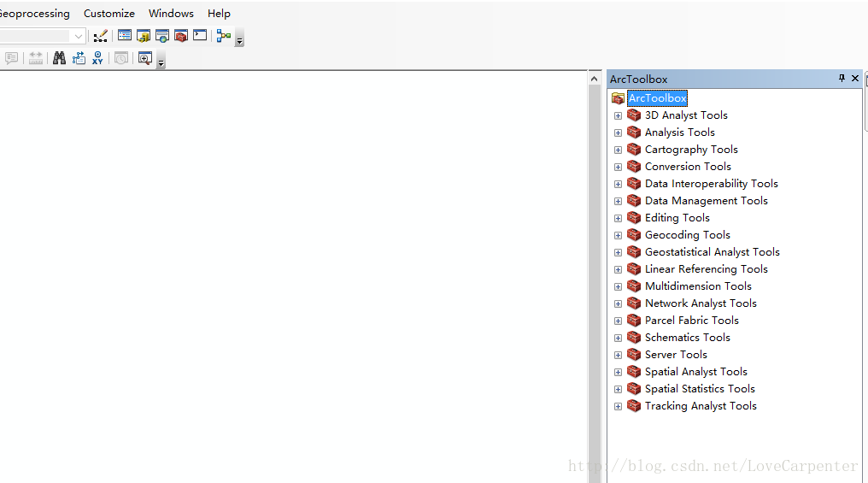
Task: Select the HTML Popup tool
Action: (12, 58)
